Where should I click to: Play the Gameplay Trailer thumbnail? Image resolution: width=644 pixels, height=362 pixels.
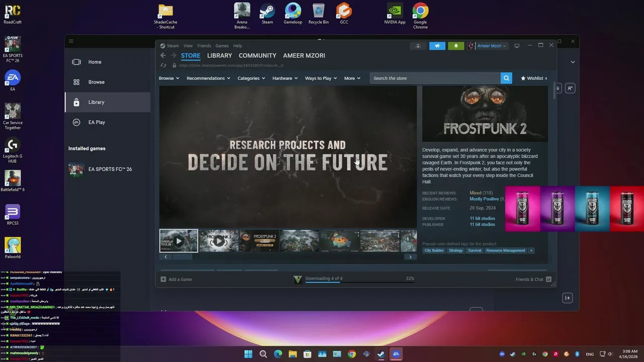(x=179, y=241)
